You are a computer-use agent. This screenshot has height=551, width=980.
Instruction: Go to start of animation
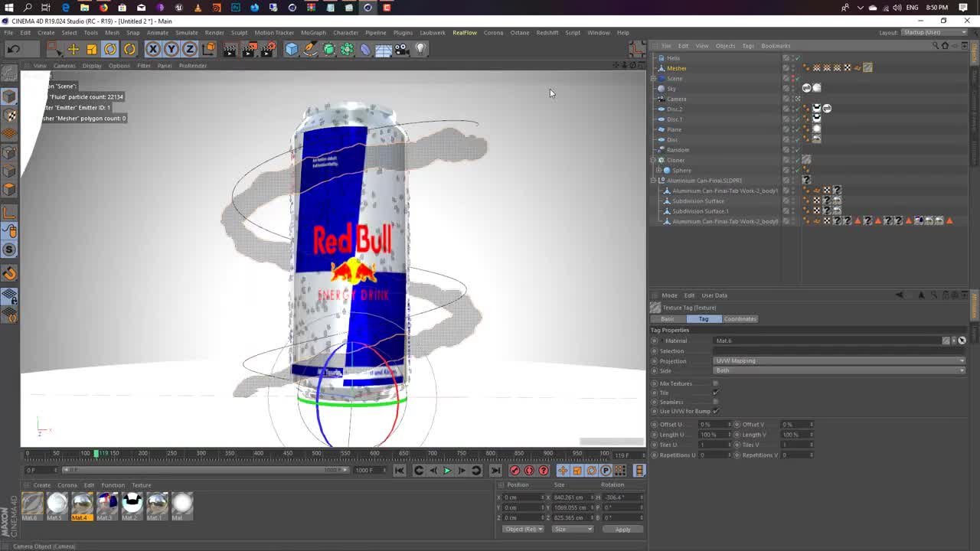(399, 471)
